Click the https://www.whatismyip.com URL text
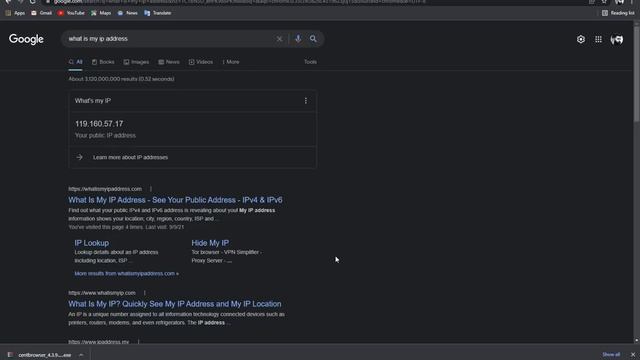 point(102,293)
